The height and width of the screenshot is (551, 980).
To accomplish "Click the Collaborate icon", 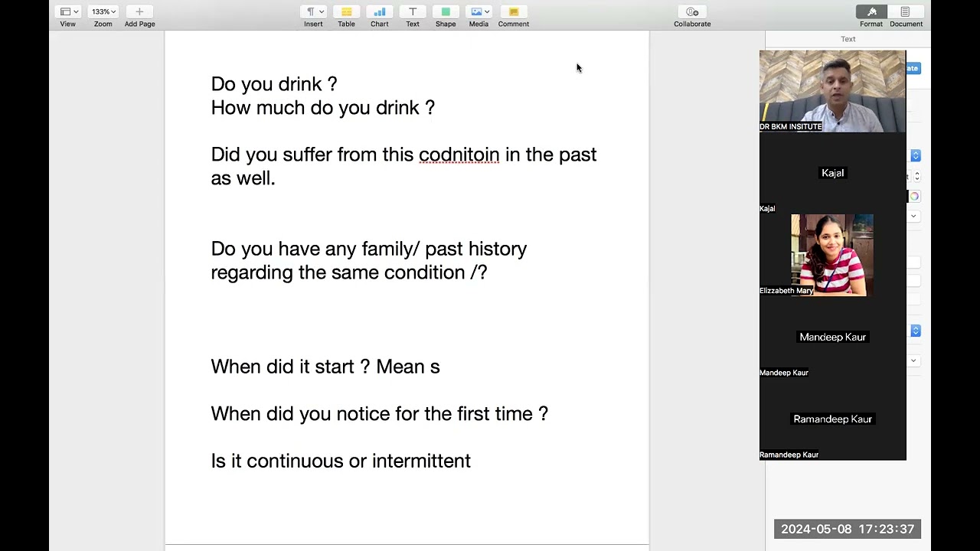I will pyautogui.click(x=692, y=11).
